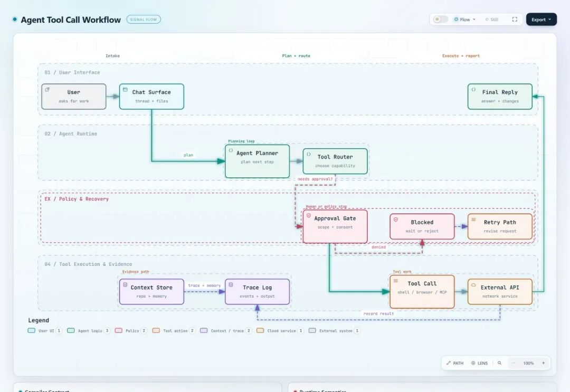Viewport: 570px width, 392px height.
Task: Click the 'denied' edge label
Action: (378, 247)
